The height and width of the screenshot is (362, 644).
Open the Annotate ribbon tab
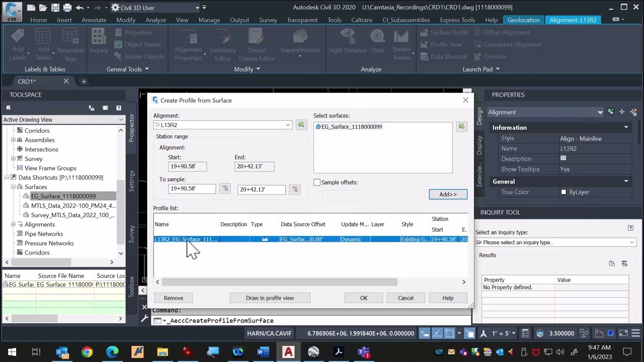point(94,20)
